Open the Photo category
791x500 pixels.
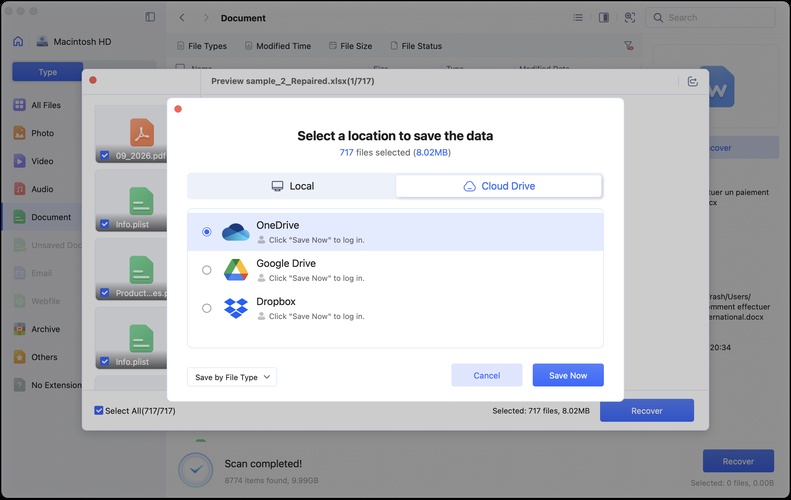(41, 133)
